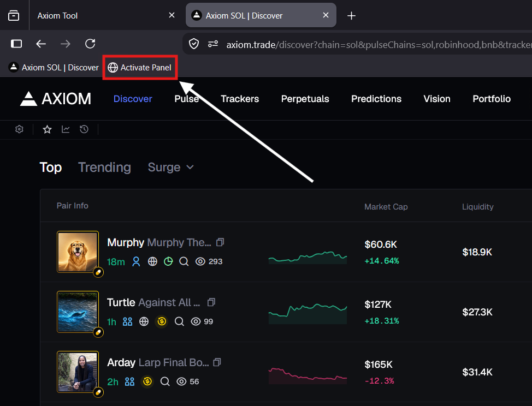Open the Activate Panel bookmark
The height and width of the screenshot is (406, 532).
click(x=140, y=68)
